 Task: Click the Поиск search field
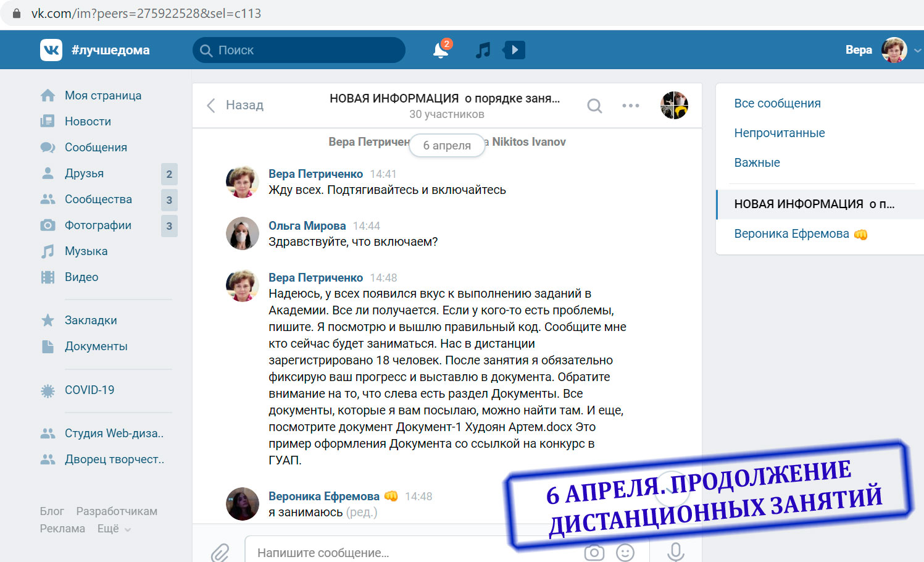[x=299, y=50]
